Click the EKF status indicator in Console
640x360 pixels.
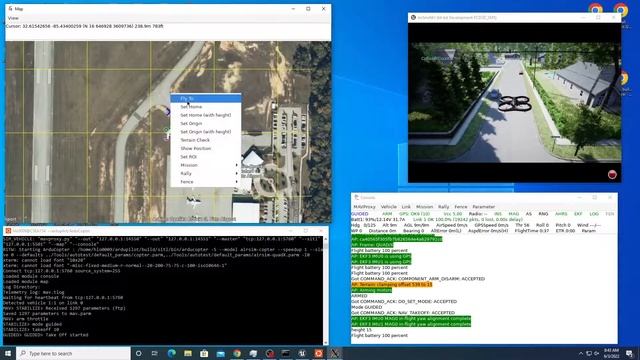click(578, 214)
